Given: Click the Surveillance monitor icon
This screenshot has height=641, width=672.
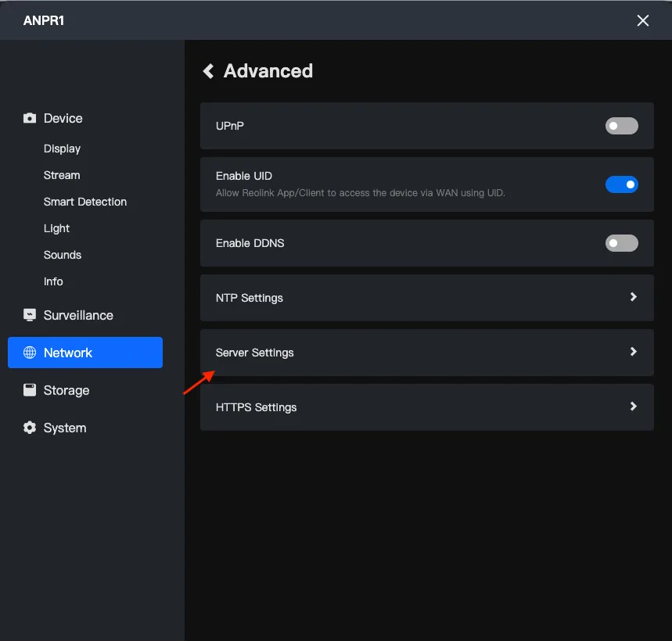Looking at the screenshot, I should 30,315.
